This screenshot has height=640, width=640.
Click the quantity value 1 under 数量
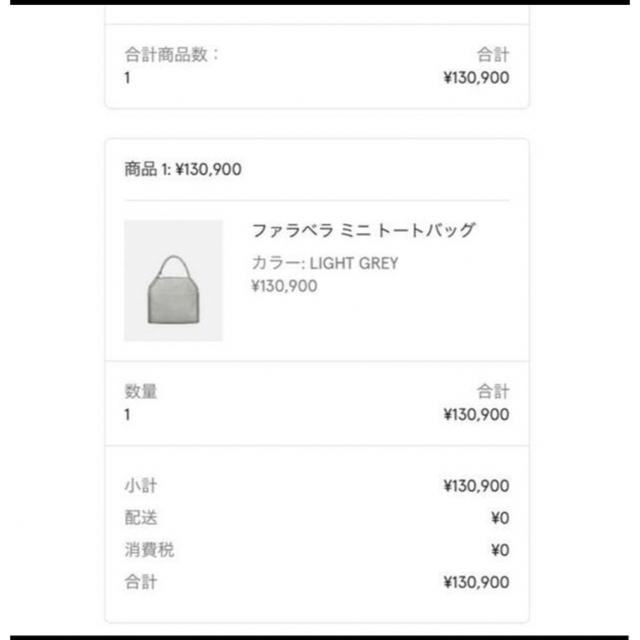127,415
